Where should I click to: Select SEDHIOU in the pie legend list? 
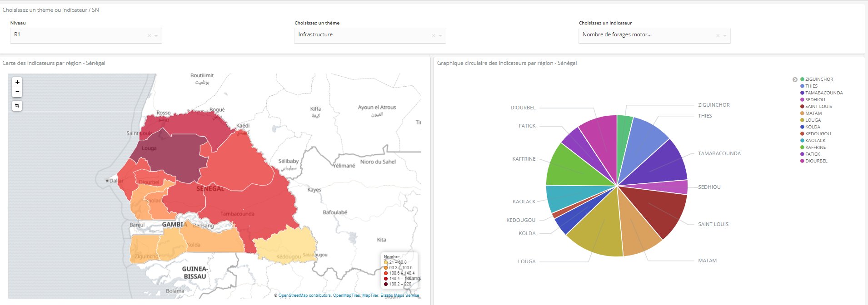pyautogui.click(x=815, y=100)
